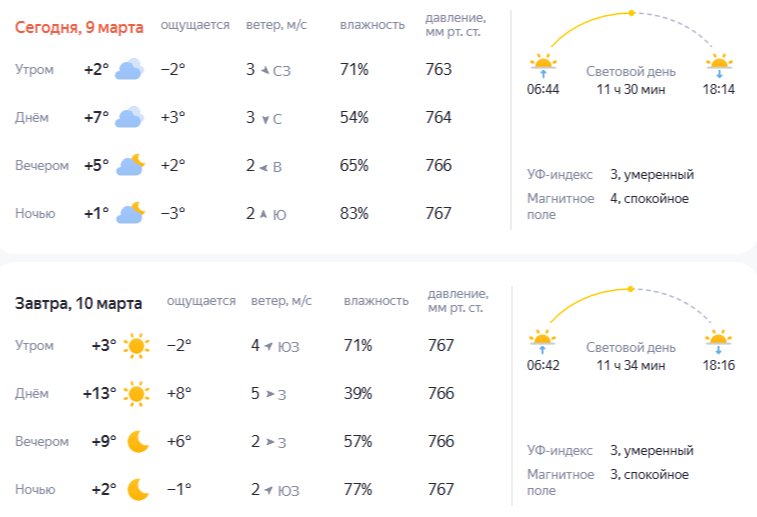Screen dimensions: 757x517
Task: Click today's "УФ-индекс" label
Action: coord(560,175)
